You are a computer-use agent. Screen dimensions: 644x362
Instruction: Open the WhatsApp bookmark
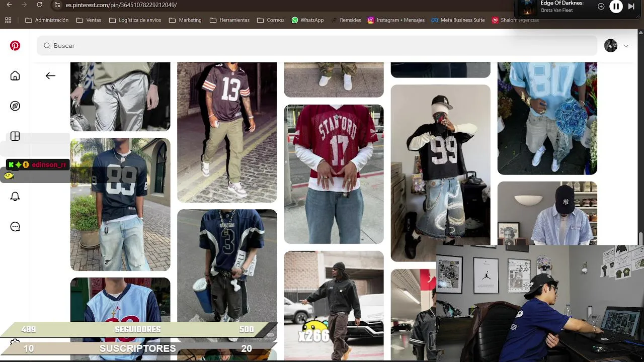click(x=307, y=20)
